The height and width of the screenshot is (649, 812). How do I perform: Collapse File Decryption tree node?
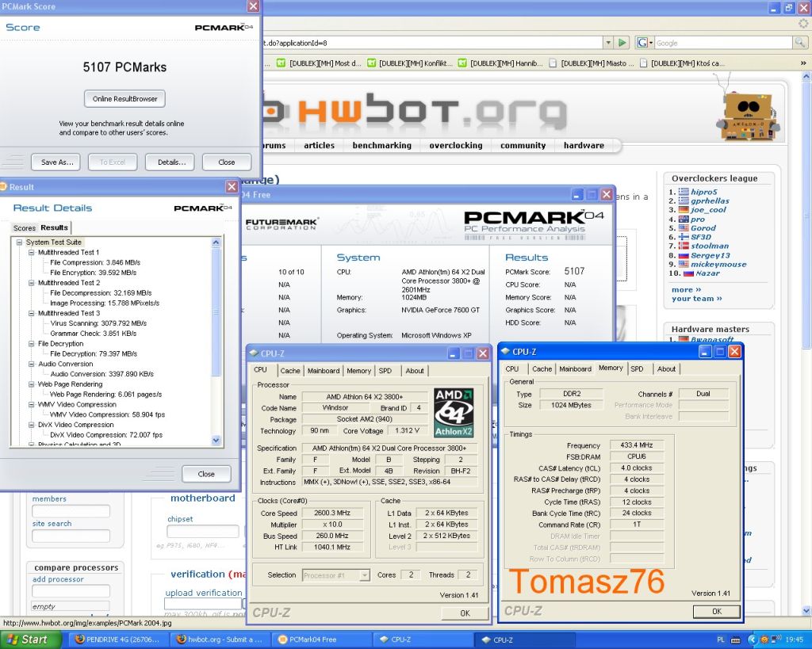point(31,344)
